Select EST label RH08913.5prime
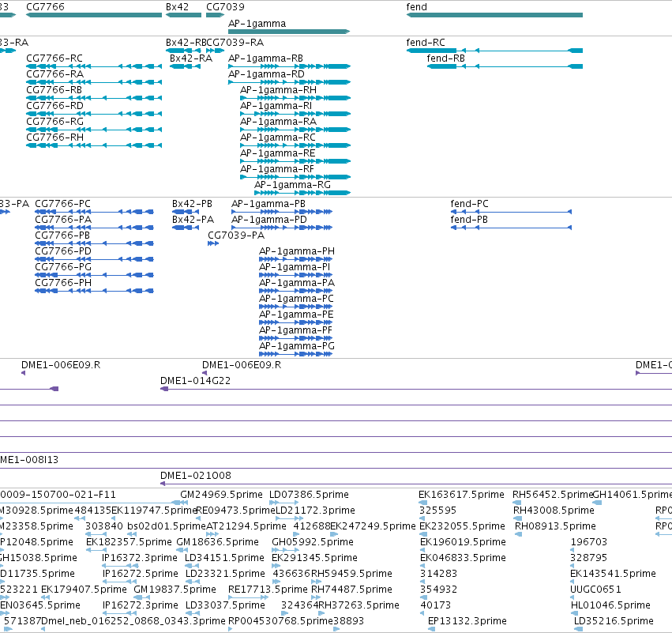This screenshot has height=633, width=672. (x=555, y=526)
